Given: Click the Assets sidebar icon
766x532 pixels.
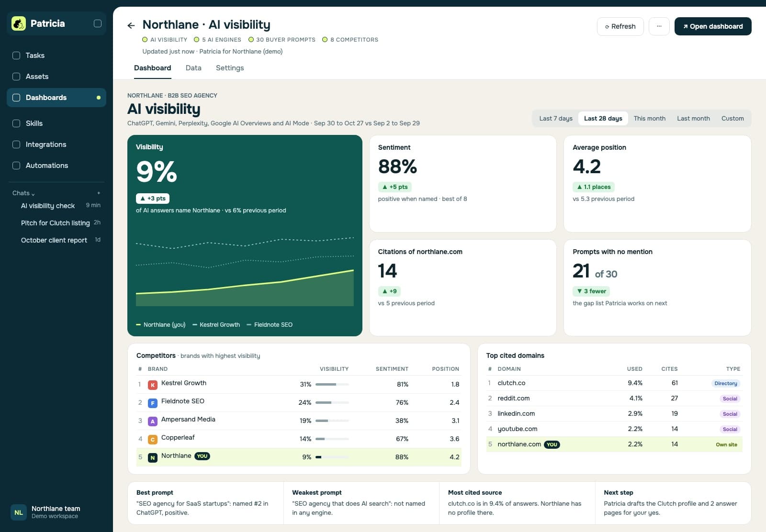Looking at the screenshot, I should [x=16, y=77].
